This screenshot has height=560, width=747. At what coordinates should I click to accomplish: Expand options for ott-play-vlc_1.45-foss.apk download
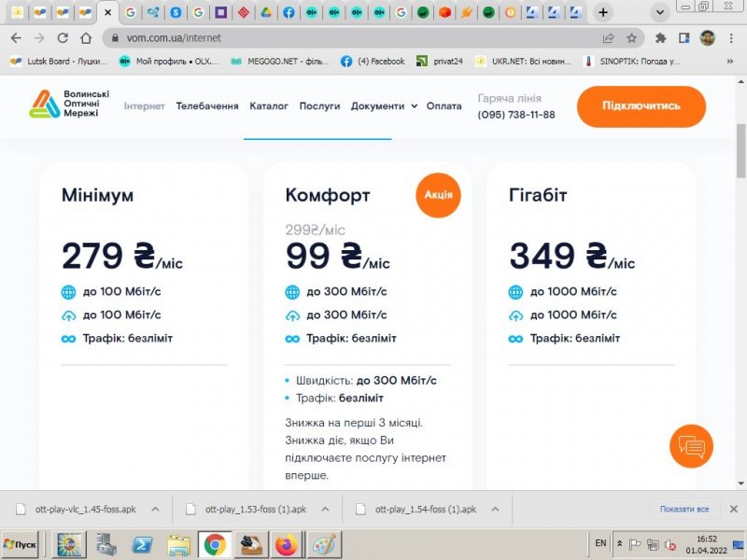155,510
